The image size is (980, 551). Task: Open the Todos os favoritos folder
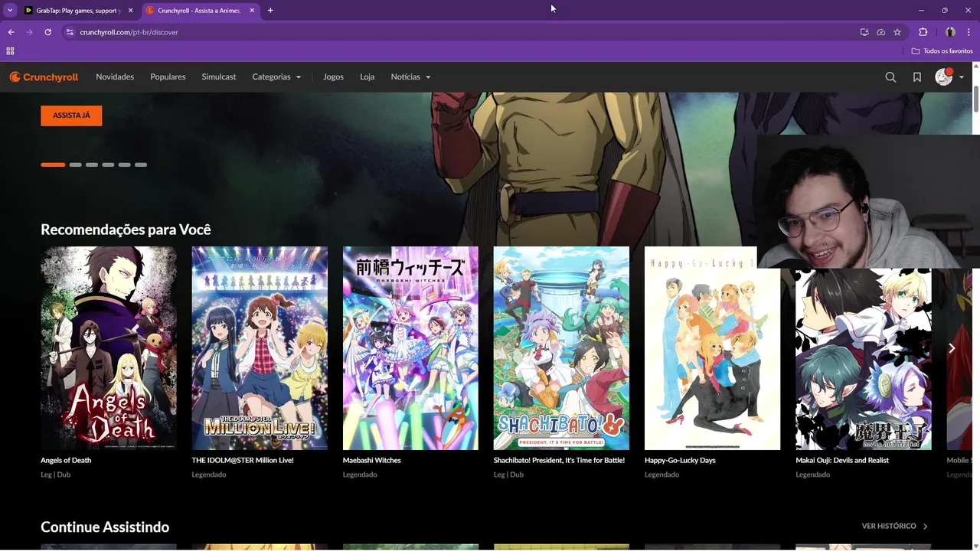942,51
